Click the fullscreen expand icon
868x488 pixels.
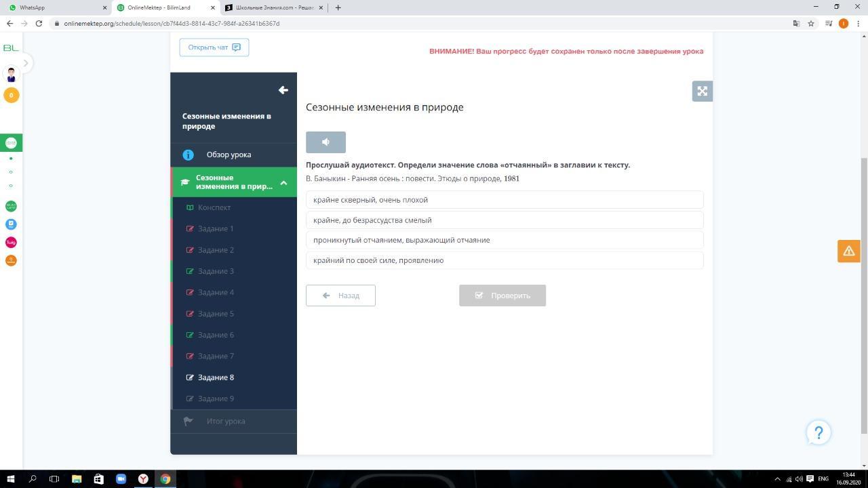coord(702,91)
